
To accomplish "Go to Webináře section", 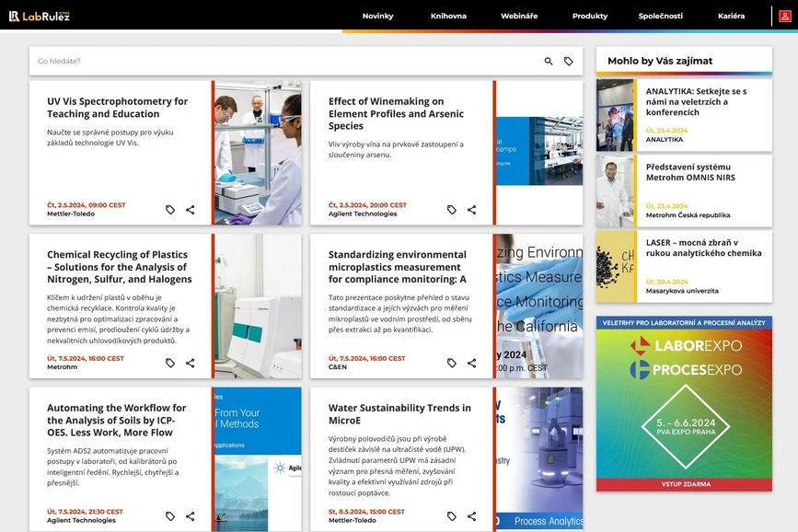I will click(x=519, y=16).
